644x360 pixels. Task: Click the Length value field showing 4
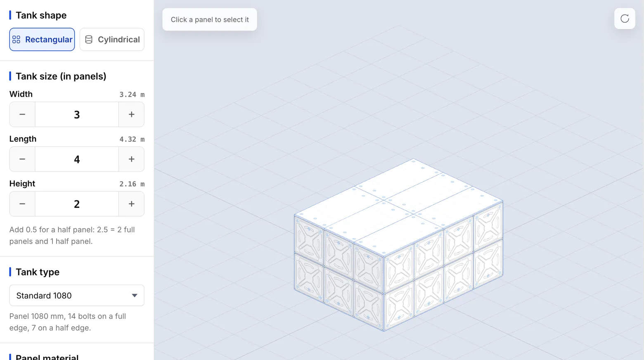[x=77, y=159]
